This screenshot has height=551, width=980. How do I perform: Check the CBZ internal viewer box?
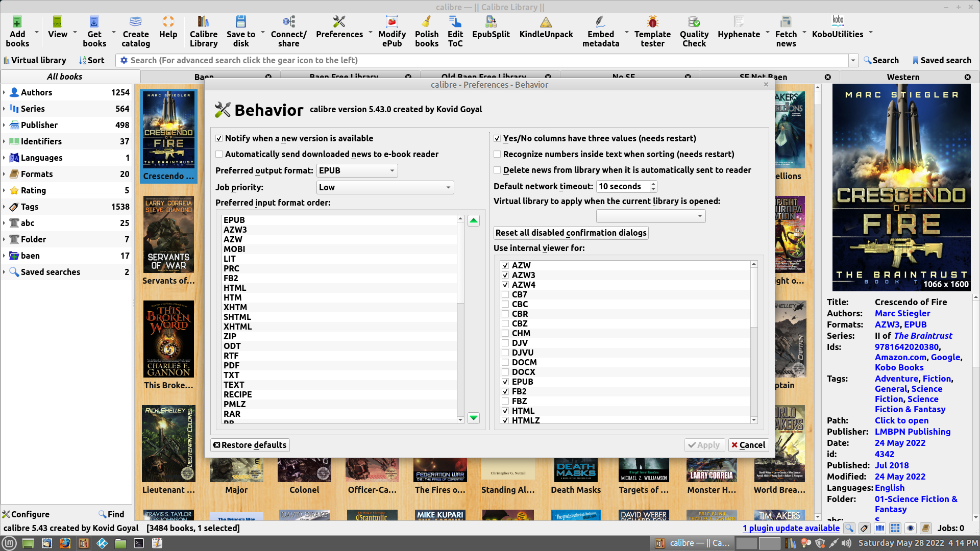pyautogui.click(x=505, y=324)
